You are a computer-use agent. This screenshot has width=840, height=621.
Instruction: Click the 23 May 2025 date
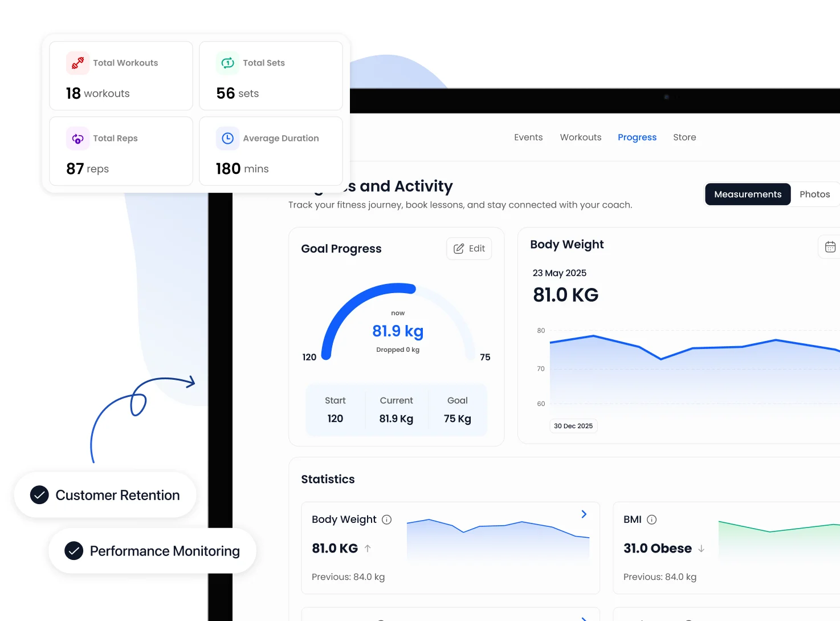(560, 273)
